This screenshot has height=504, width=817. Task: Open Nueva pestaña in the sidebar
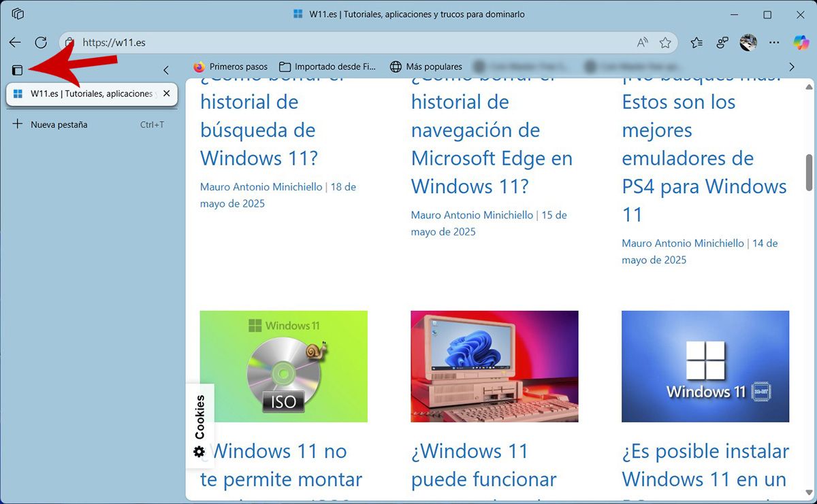(x=92, y=124)
